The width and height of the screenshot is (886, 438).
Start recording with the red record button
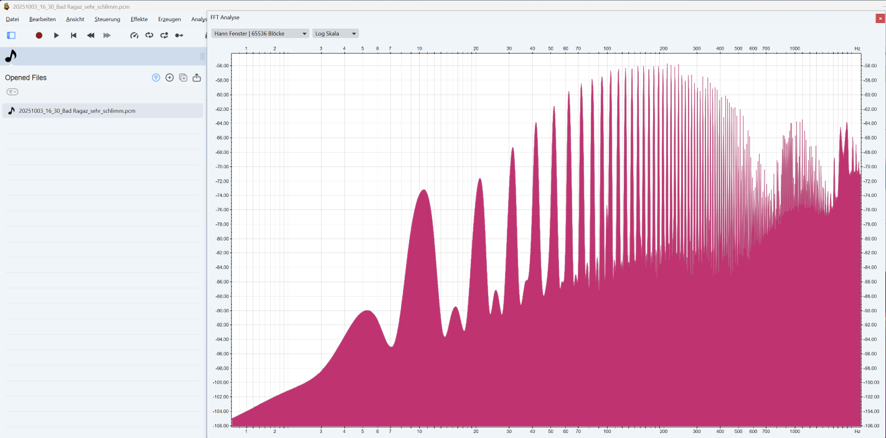tap(39, 35)
